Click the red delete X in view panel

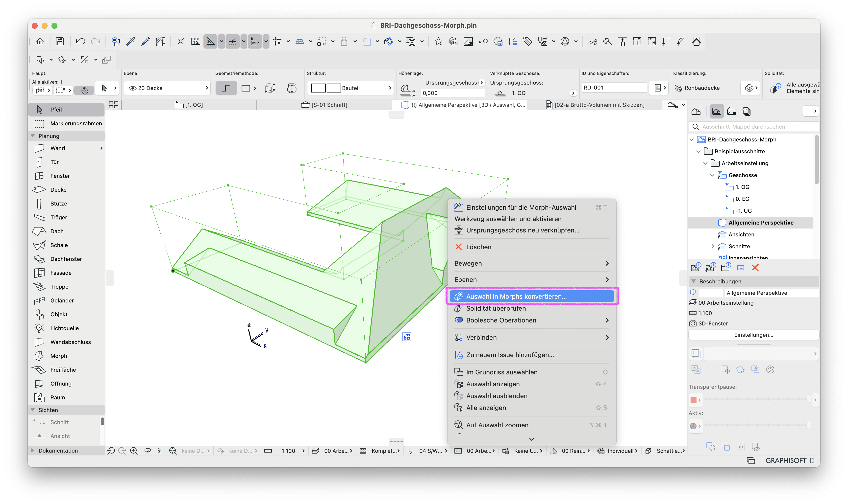click(x=755, y=268)
